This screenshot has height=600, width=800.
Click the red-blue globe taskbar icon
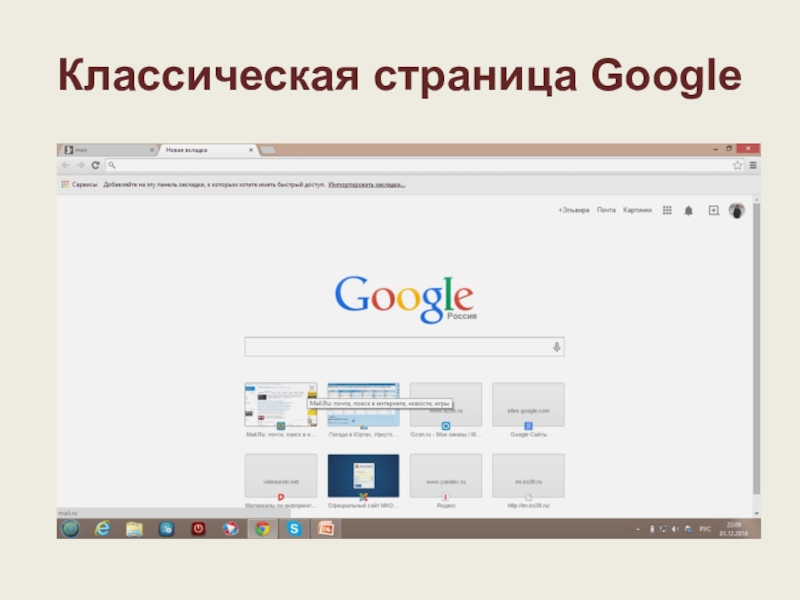point(230,529)
